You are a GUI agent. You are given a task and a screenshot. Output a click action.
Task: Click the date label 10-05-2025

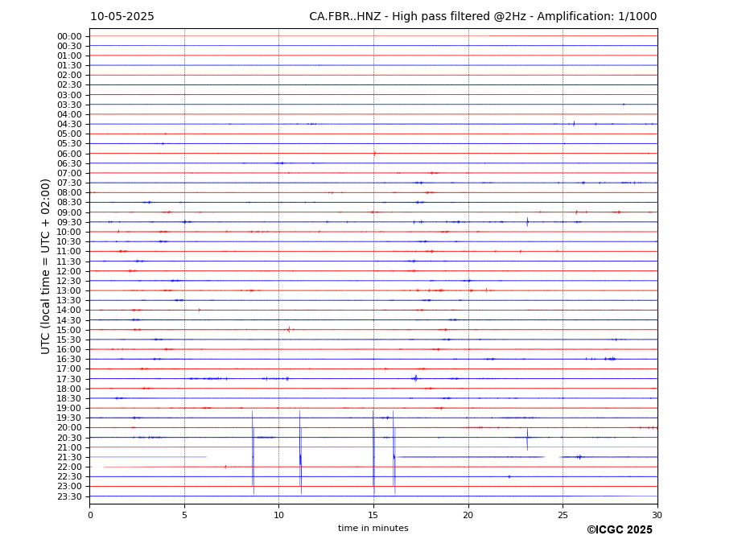(122, 17)
